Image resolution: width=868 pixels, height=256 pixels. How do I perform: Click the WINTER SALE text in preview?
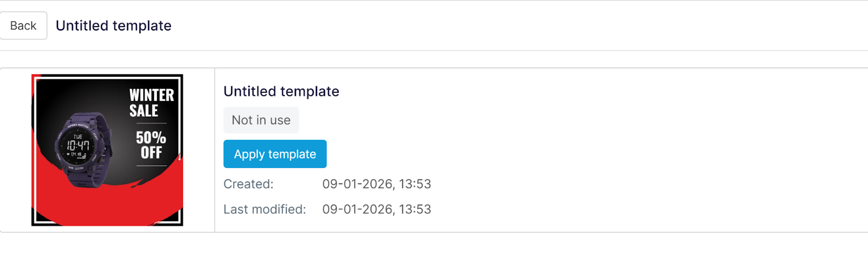(151, 103)
